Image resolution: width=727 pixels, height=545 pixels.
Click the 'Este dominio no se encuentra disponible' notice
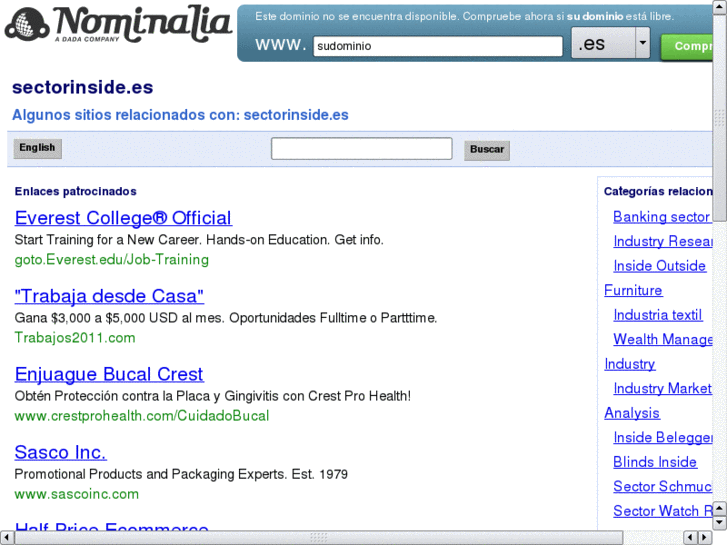coord(464,17)
